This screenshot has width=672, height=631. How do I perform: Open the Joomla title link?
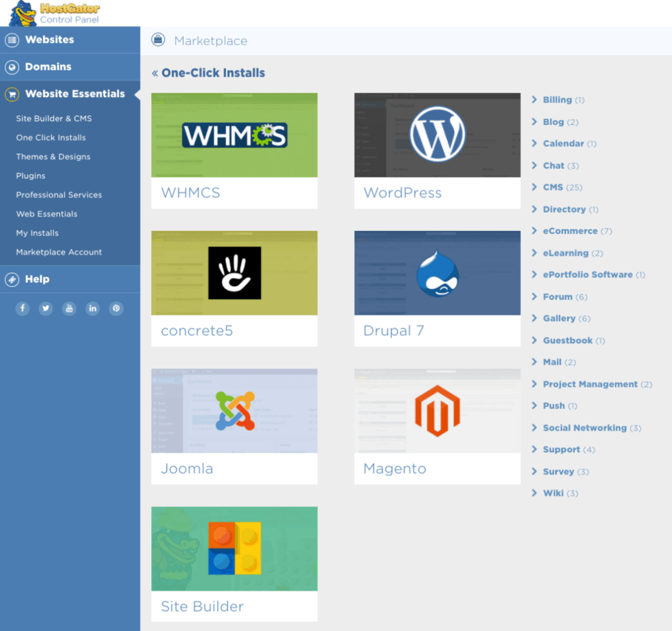click(x=187, y=468)
